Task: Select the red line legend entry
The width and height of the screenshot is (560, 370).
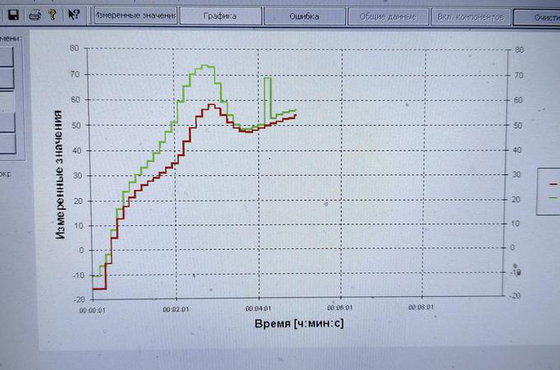Action: (x=553, y=184)
